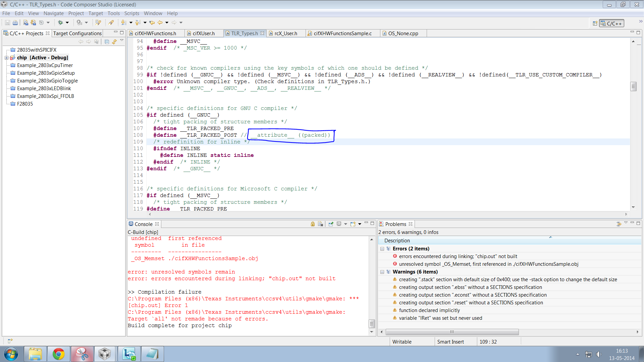Click the green Debug bug icon
The height and width of the screenshot is (362, 644).
point(60,22)
